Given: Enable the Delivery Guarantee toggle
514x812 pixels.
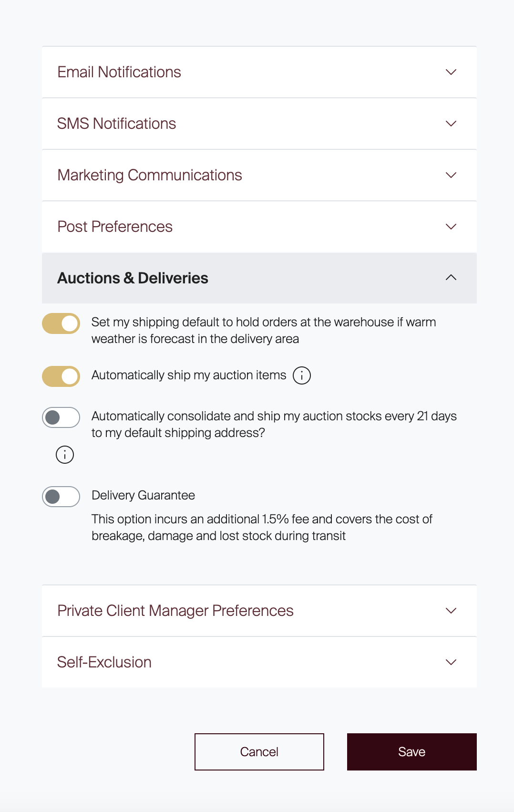Looking at the screenshot, I should point(61,497).
